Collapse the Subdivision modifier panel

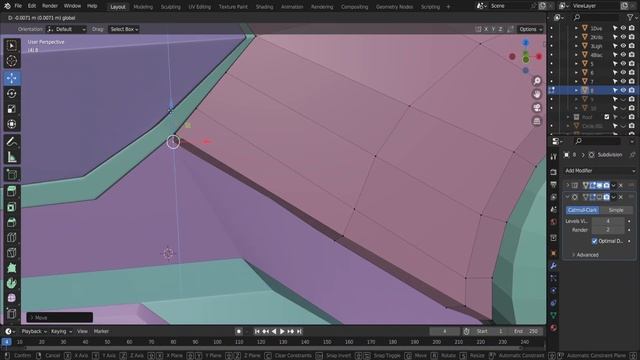[567, 197]
